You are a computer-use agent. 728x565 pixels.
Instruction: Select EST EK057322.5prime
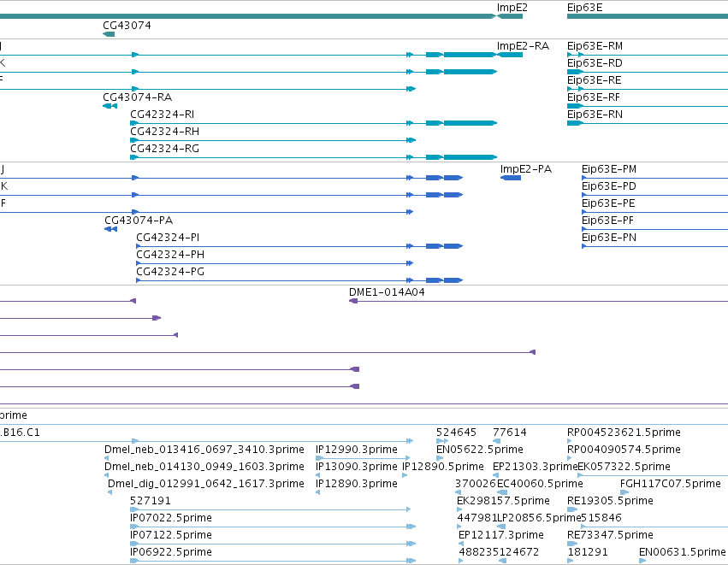624,467
